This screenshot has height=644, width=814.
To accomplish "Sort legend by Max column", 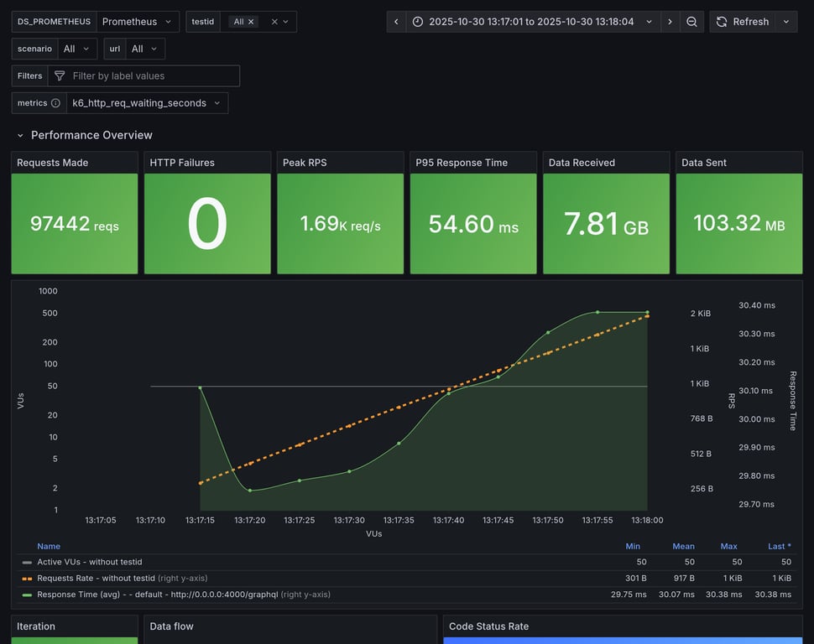I will coord(728,546).
